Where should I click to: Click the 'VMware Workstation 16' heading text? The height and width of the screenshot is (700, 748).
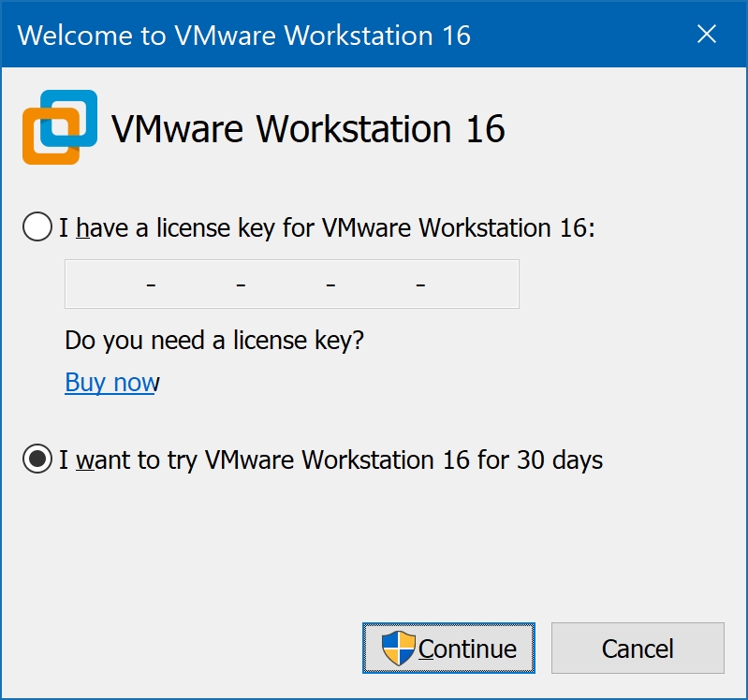click(308, 129)
